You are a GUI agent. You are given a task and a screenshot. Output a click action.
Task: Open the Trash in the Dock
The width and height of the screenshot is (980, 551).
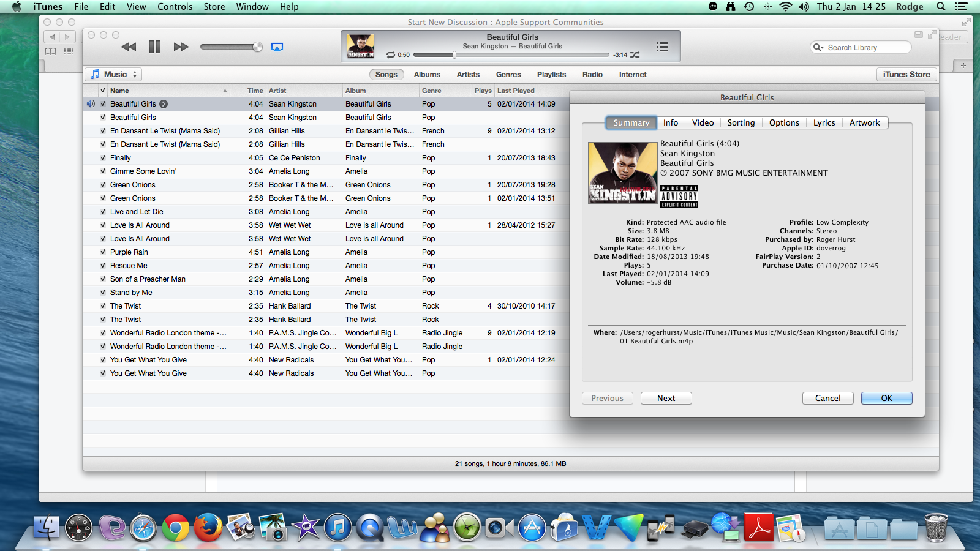[x=936, y=527]
